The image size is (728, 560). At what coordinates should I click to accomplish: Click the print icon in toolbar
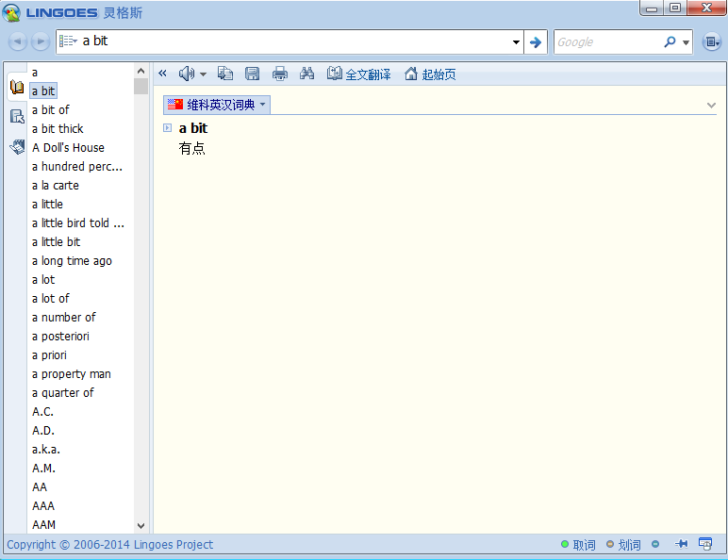tap(280, 74)
